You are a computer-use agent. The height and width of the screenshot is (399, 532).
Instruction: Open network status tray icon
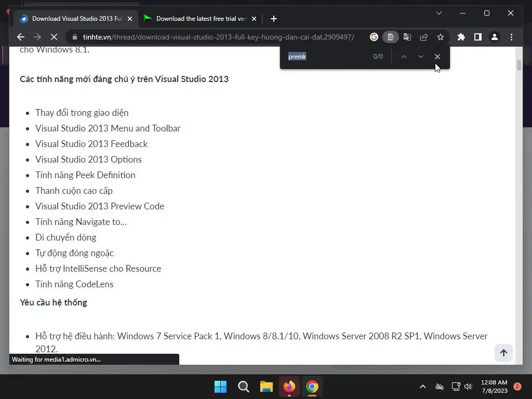pyautogui.click(x=456, y=387)
